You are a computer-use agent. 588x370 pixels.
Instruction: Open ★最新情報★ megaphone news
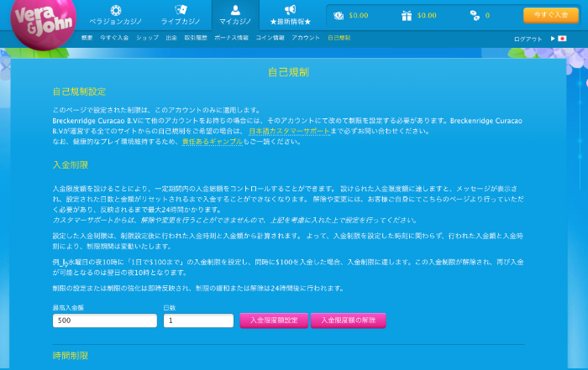coord(290,10)
